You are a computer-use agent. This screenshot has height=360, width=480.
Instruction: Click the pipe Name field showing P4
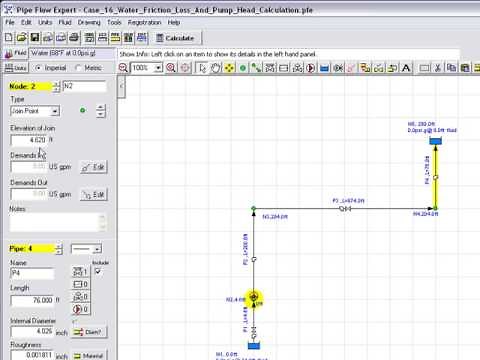click(32, 273)
